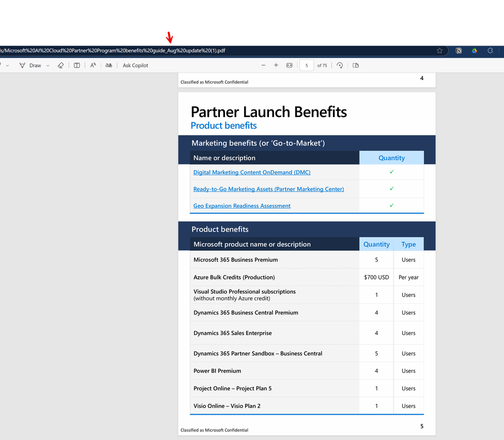Open the Notion extension icon
This screenshot has height=440, width=504.
[459, 50]
